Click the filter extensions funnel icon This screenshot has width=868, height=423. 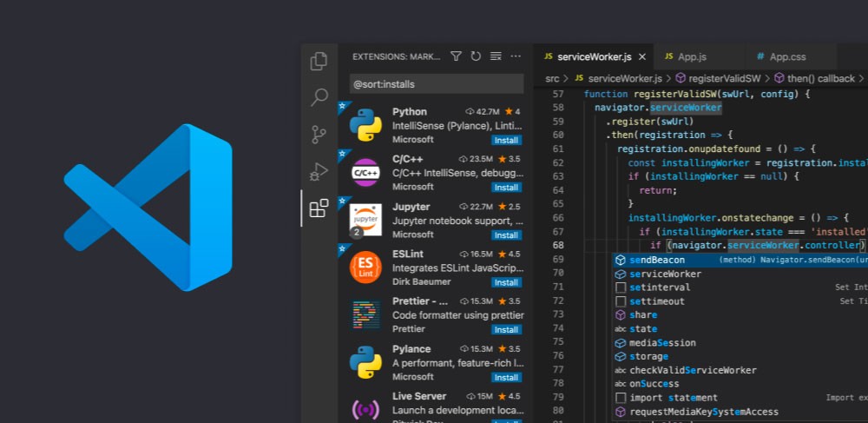tap(456, 56)
